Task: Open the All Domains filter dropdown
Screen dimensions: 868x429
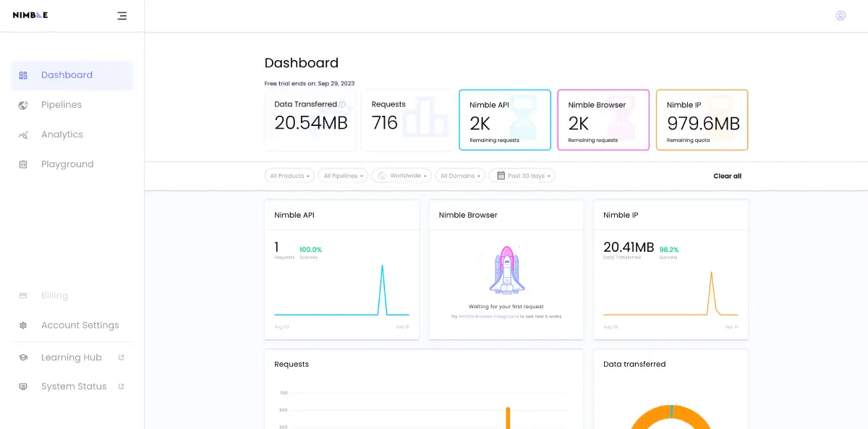Action: (460, 176)
